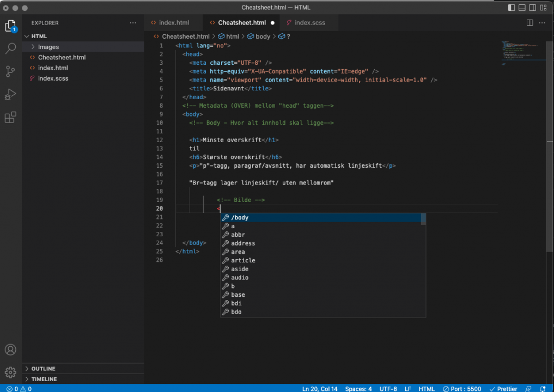Open the Source Control view
Viewport: 554px width, 392px height.
click(10, 71)
